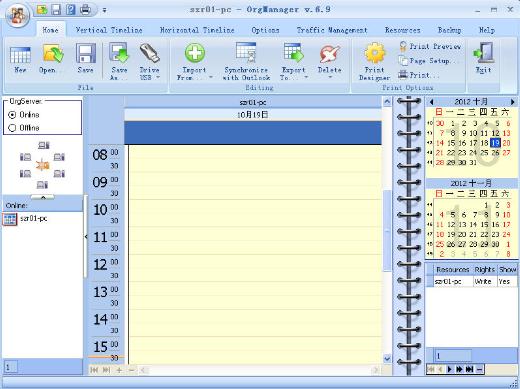This screenshot has height=389, width=520.
Task: Open the Resources tab
Action: (x=403, y=30)
